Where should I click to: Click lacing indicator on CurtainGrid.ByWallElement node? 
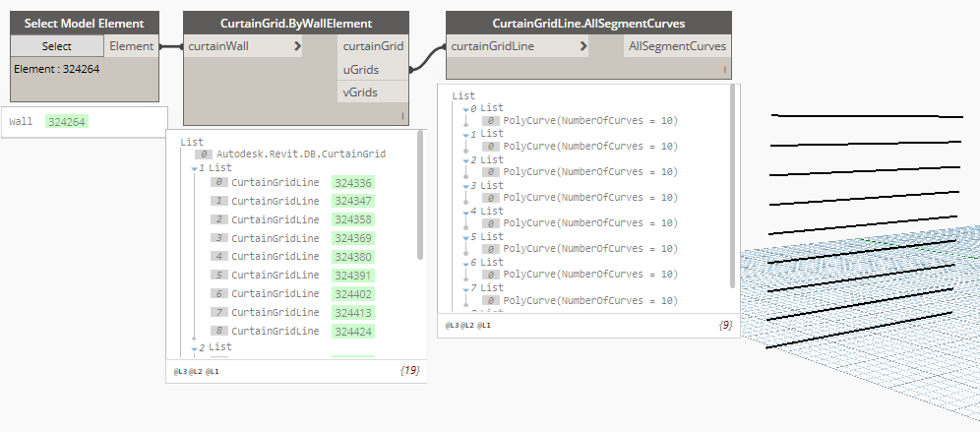402,117
